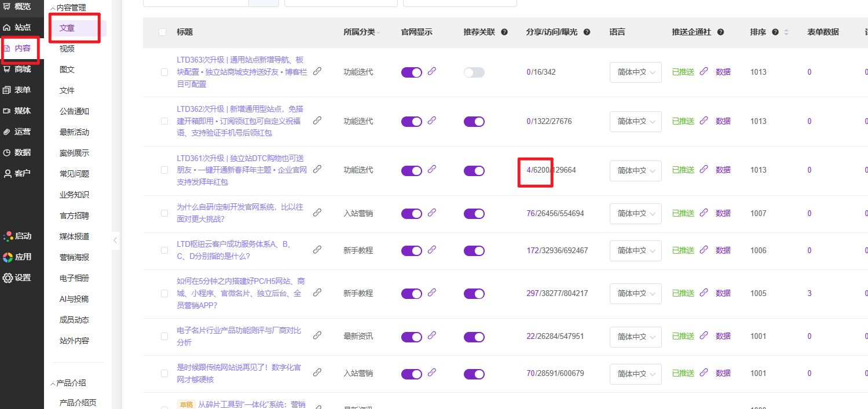Screen dimensions: 868x409
Task: Collapse the side panel with the arrow handle
Action: 115,240
